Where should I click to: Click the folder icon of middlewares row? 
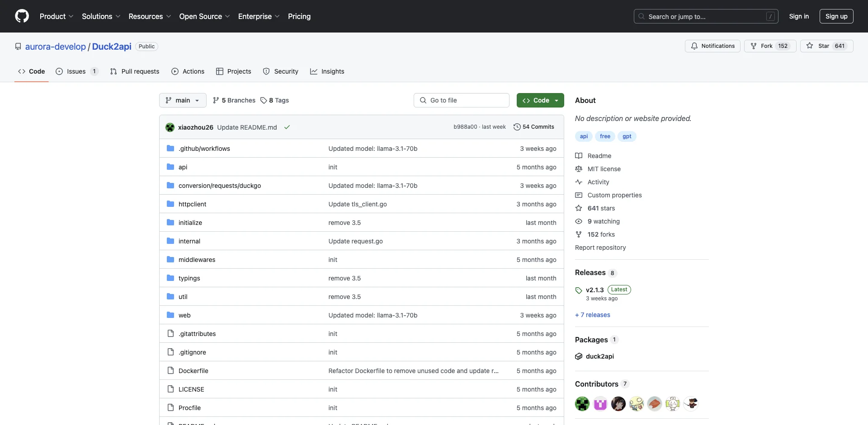point(170,260)
